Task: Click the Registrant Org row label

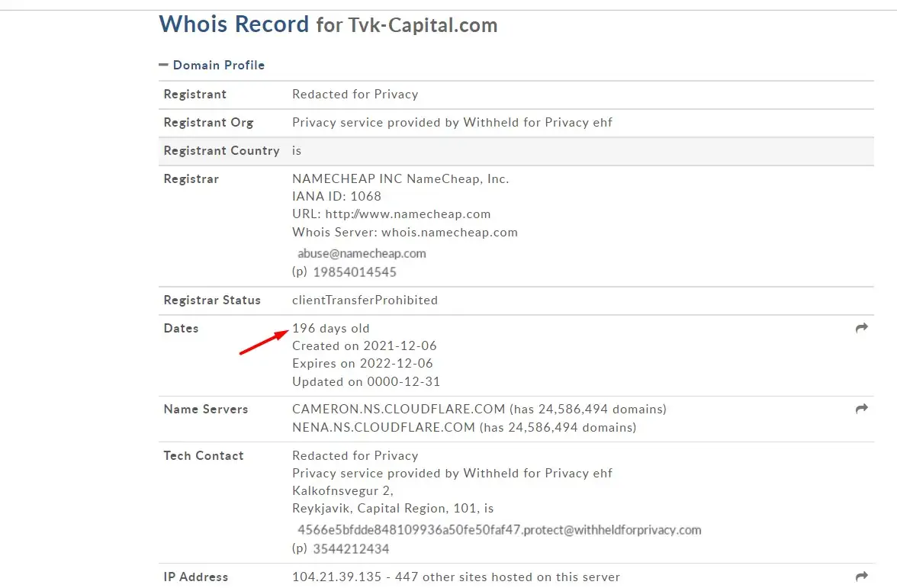Action: coord(208,122)
